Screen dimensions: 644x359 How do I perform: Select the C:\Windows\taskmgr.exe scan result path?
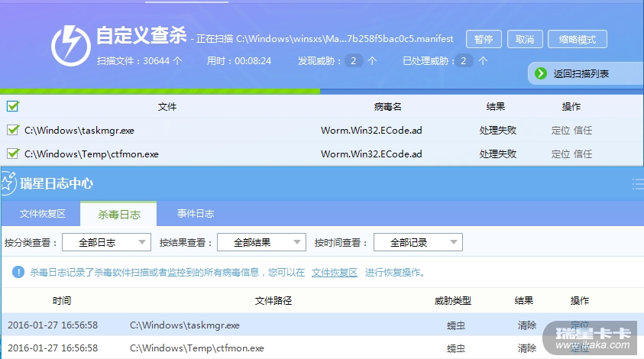[x=79, y=131]
